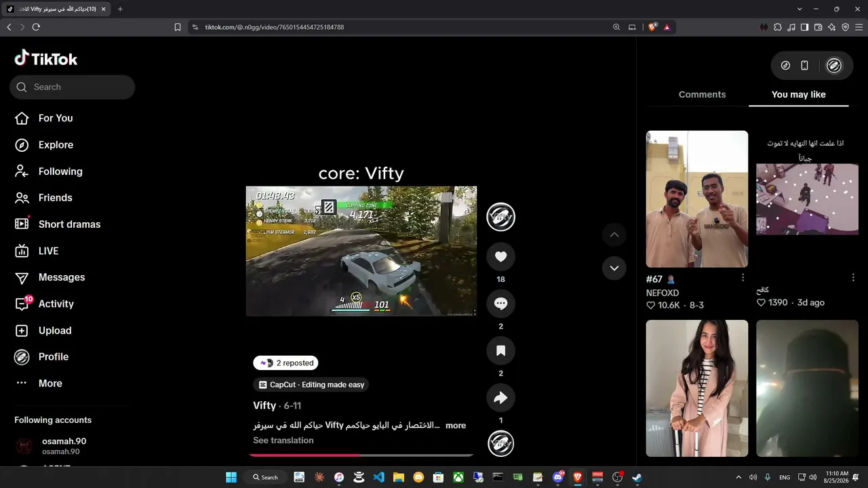This screenshot has height=488, width=868.
Task: Open options for the 3d ago video
Action: click(x=853, y=278)
